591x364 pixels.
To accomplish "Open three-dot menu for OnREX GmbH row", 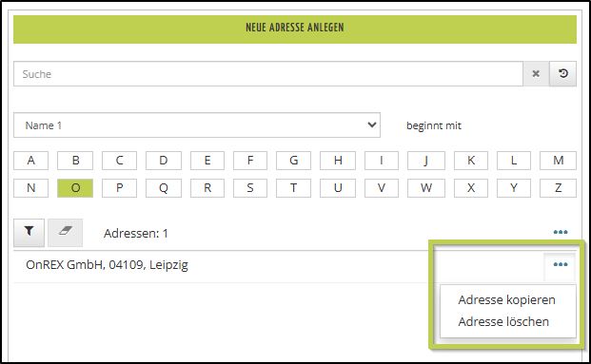I will 561,264.
